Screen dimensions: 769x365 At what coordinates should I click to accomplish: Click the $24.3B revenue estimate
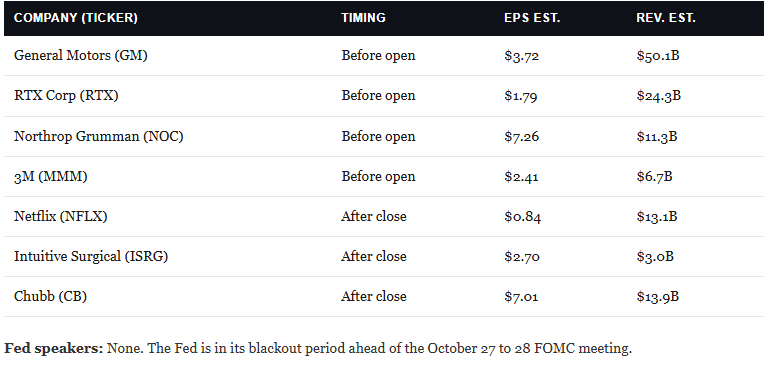[x=659, y=96]
